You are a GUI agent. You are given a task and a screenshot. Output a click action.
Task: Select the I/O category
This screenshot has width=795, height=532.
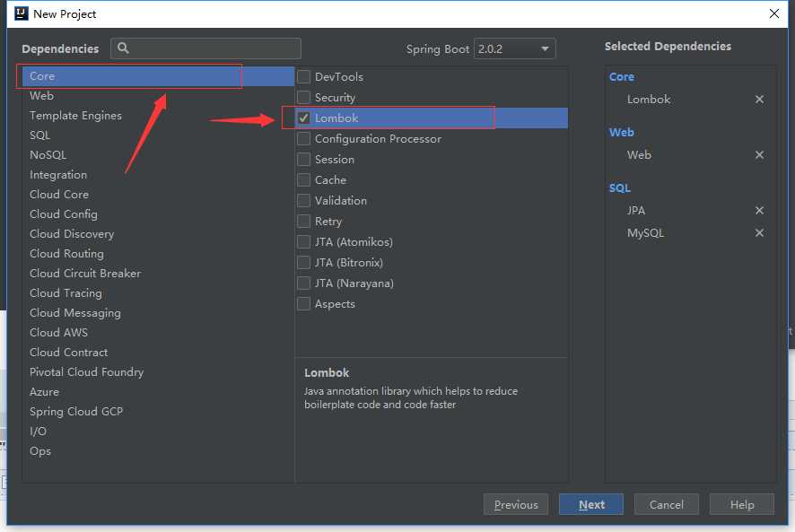(158, 432)
